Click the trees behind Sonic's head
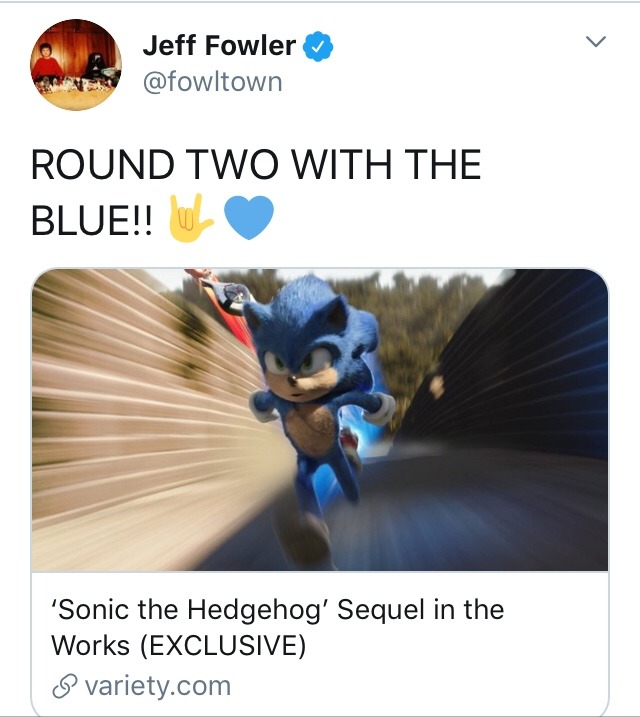The width and height of the screenshot is (640, 717). (411, 311)
